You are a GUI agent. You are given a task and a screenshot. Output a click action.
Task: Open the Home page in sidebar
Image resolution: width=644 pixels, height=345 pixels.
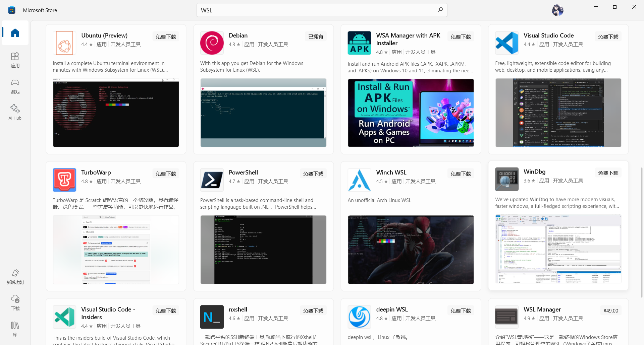click(x=15, y=32)
